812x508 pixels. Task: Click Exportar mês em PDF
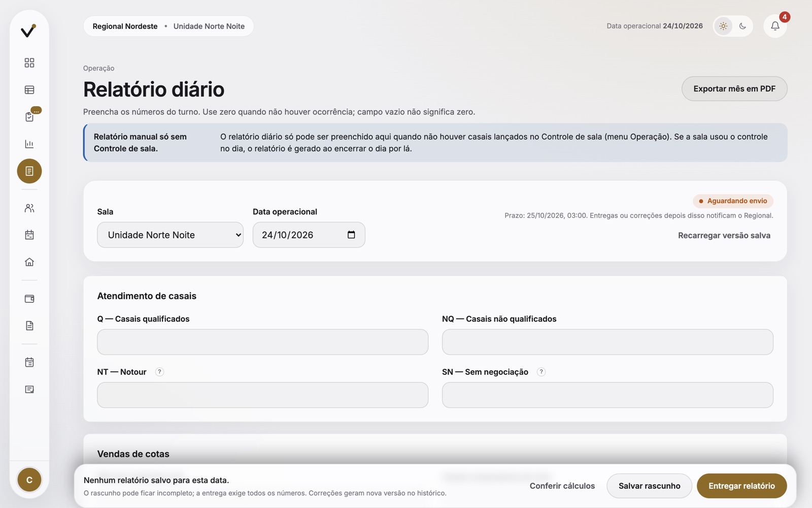coord(734,89)
